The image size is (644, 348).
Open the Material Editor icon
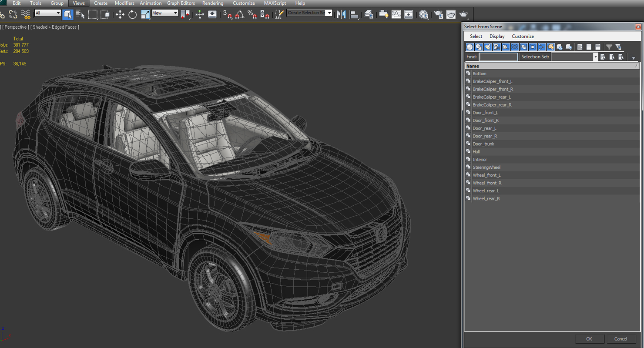point(423,14)
